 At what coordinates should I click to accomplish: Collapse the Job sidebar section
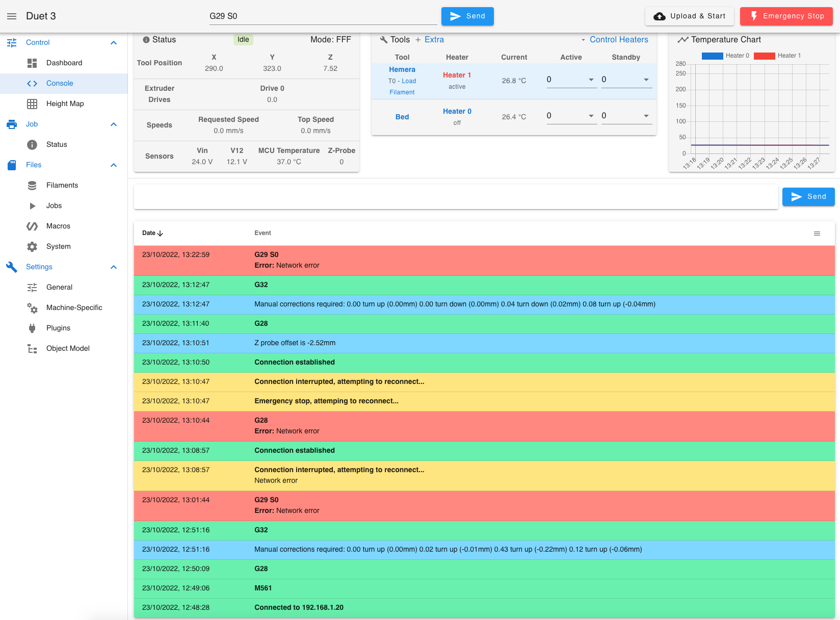114,124
